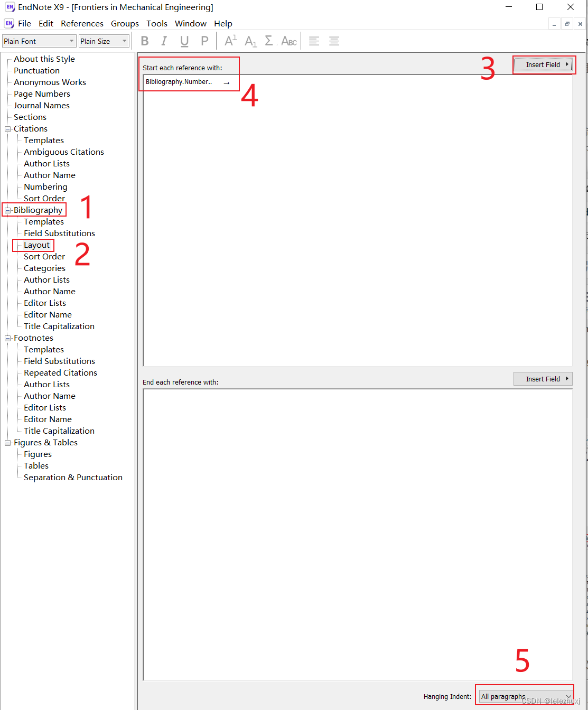
Task: Click the justify text toolbar icon
Action: [x=334, y=41]
